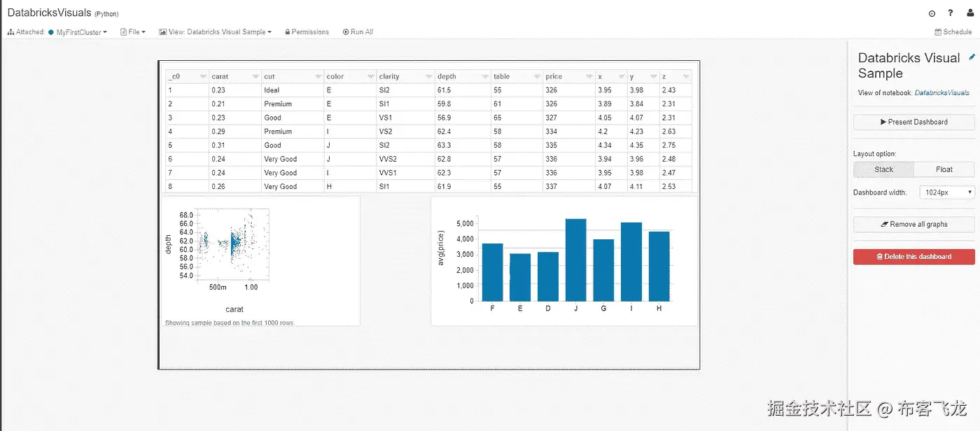
Task: Open the DatabricksVisuals notebook link
Action: tap(942, 92)
